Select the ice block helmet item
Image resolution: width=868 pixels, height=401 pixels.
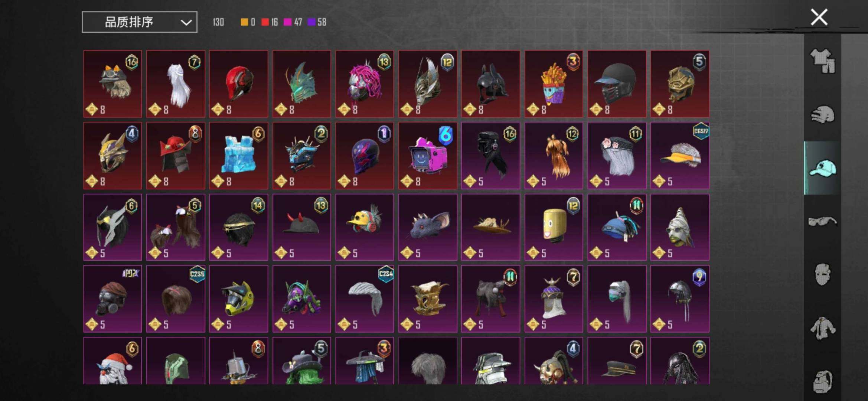[238, 156]
